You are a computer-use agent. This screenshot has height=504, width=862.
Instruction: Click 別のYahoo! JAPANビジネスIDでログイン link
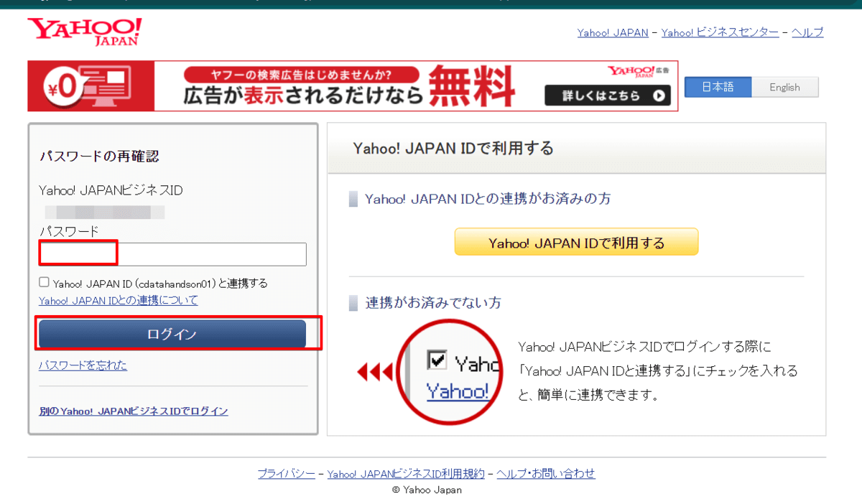134,411
